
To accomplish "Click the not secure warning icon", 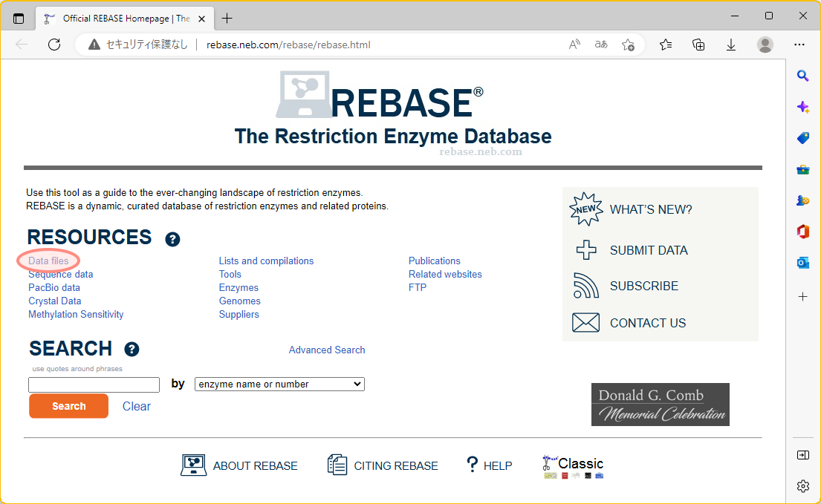I will click(x=94, y=45).
